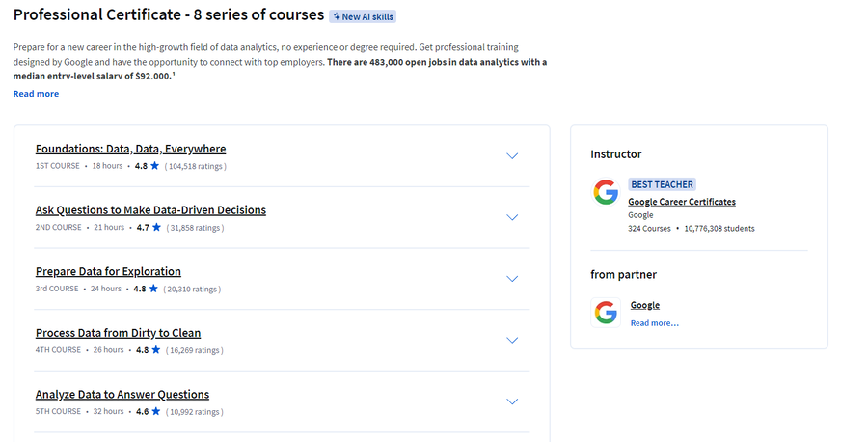Screen dimensions: 868x442
Task: Open the Google Career Certificates instructor link
Action: pyautogui.click(x=682, y=202)
